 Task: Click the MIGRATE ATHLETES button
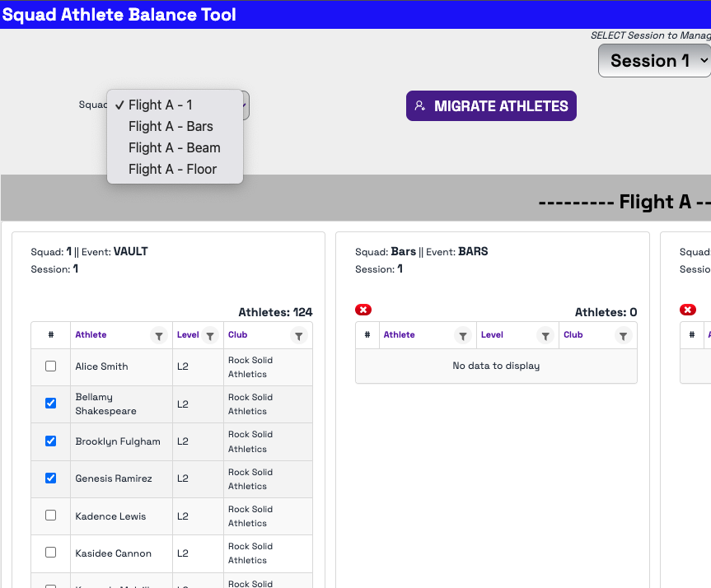[491, 105]
